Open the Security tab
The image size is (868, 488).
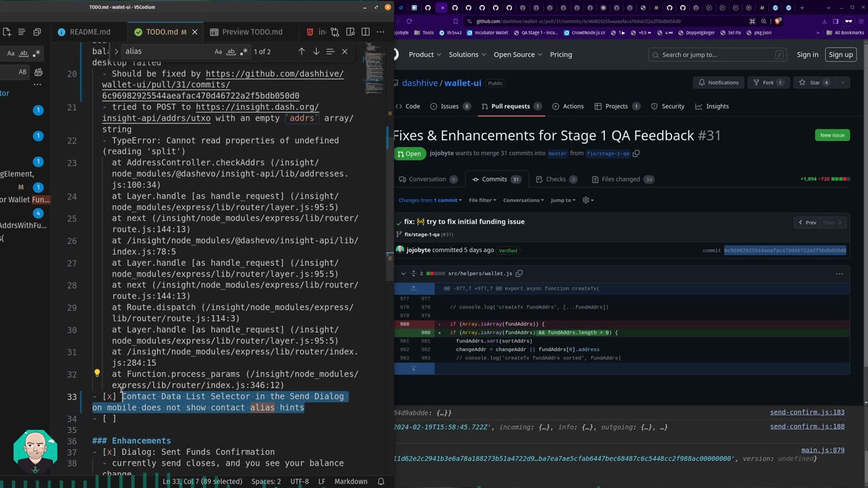click(667, 106)
